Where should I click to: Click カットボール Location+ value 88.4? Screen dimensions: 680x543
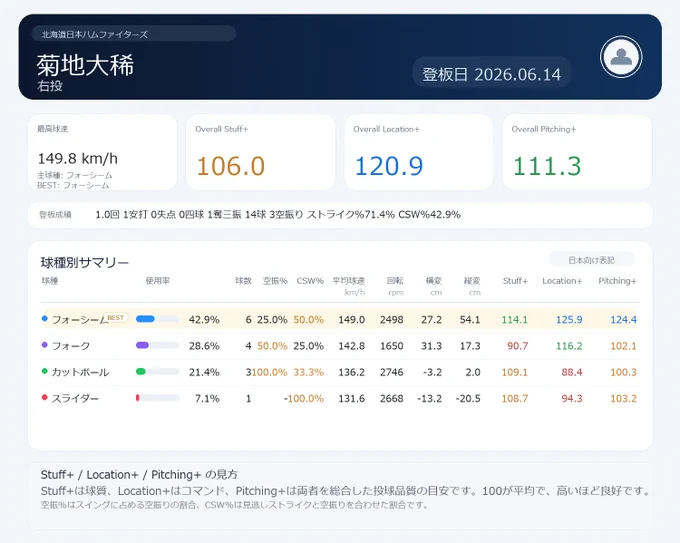point(572,372)
